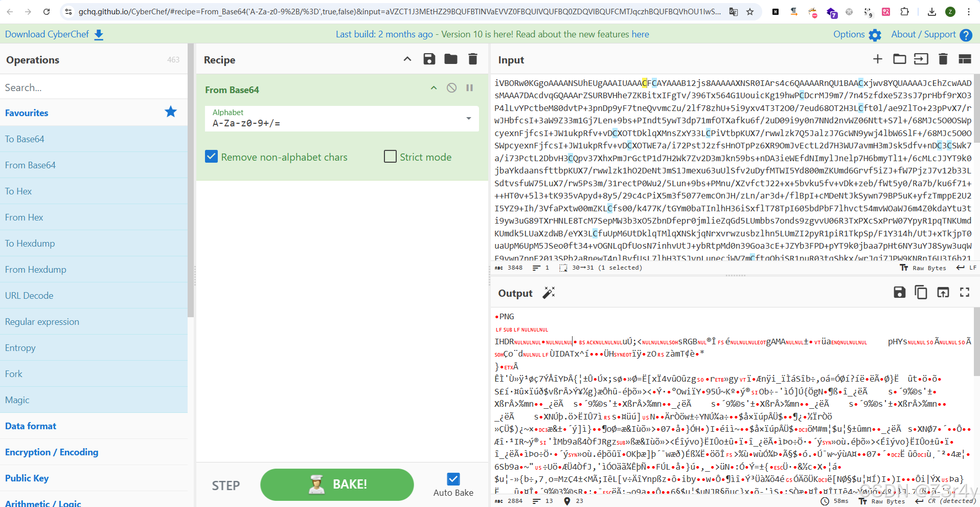Viewport: 980px width, 507px height.
Task: Select From Base64 in operations list
Action: 94,165
